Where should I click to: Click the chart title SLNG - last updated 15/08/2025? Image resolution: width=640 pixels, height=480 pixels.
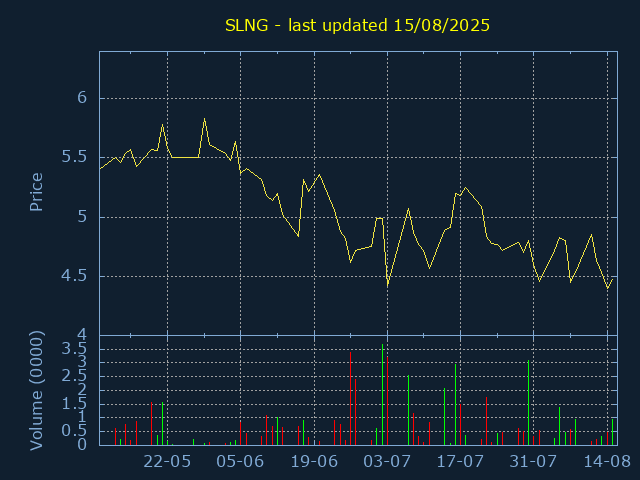pos(357,25)
